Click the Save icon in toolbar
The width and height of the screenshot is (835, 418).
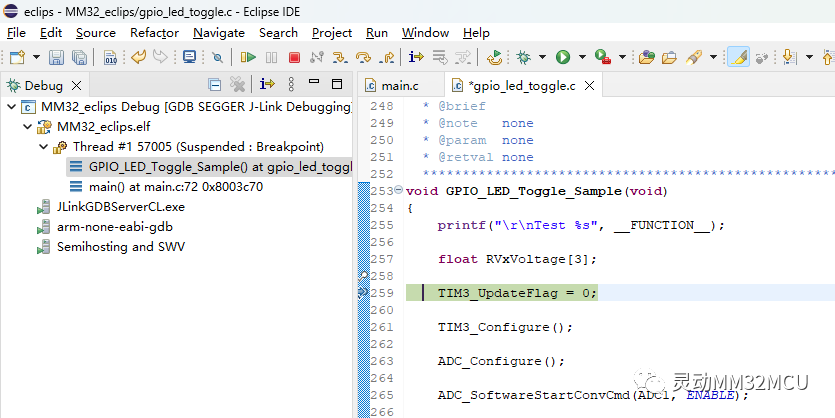(55, 58)
